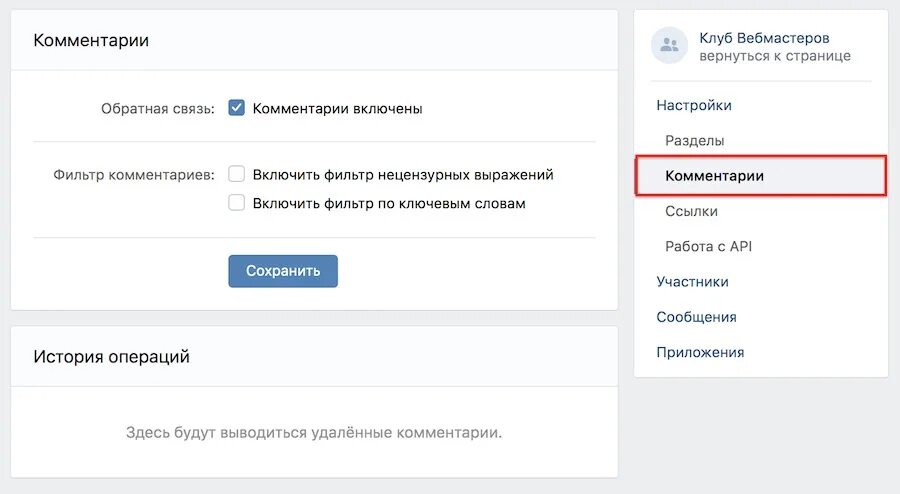Enable the фильтр по ключевым словам checkbox
The height and width of the screenshot is (494, 900).
pyautogui.click(x=236, y=203)
